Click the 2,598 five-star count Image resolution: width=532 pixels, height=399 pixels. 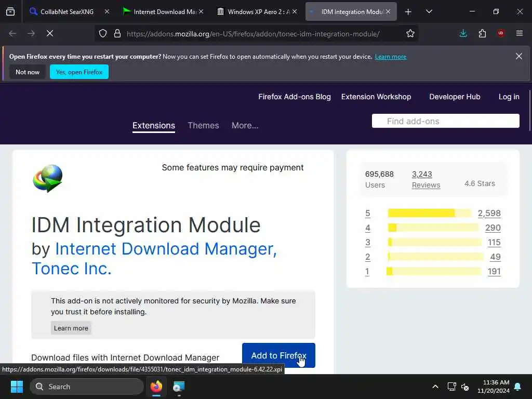click(x=489, y=214)
